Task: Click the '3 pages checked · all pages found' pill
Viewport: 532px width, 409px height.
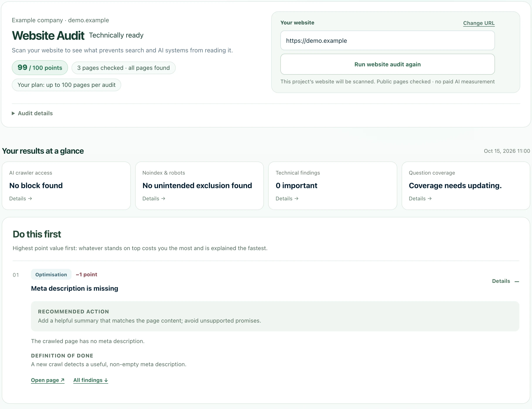Action: point(124,68)
